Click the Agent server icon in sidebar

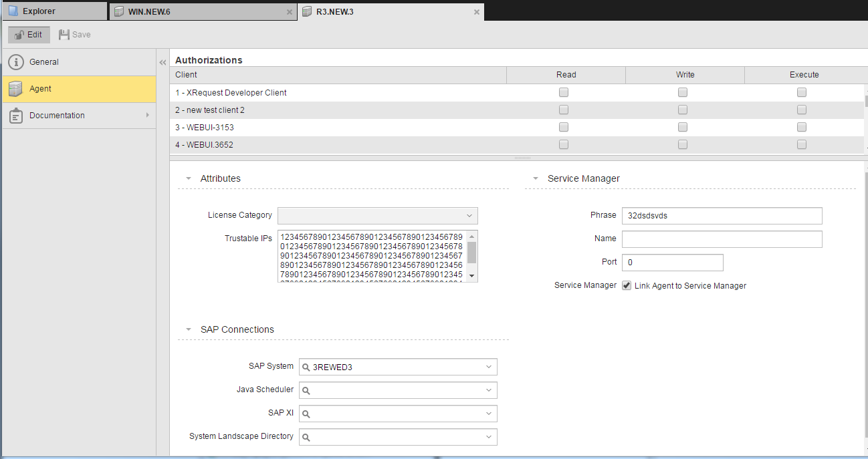16,89
